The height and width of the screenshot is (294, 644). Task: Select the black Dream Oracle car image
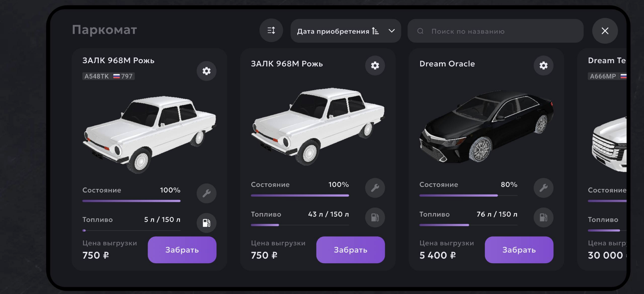coord(486,128)
